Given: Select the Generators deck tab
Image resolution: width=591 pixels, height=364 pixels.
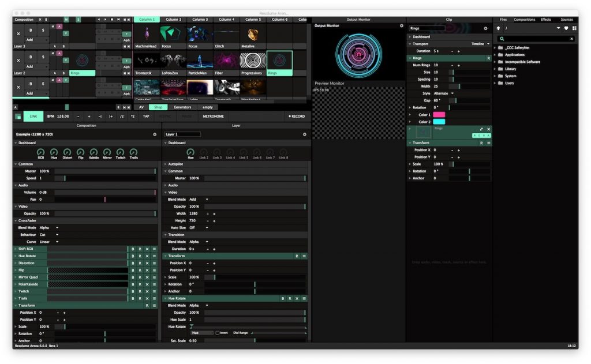Looking at the screenshot, I should click(182, 107).
